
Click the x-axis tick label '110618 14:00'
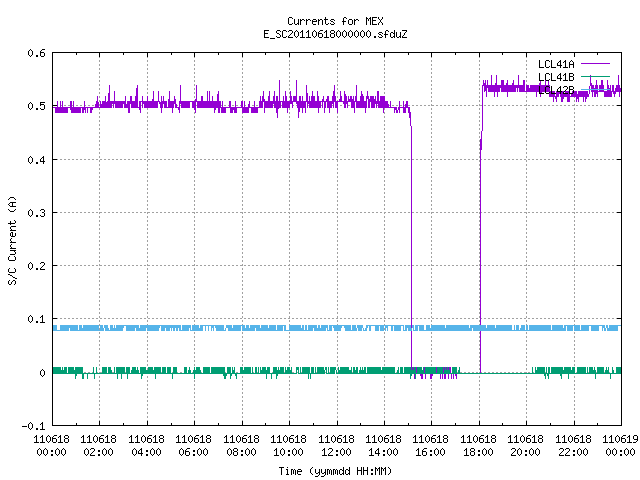pos(383,446)
